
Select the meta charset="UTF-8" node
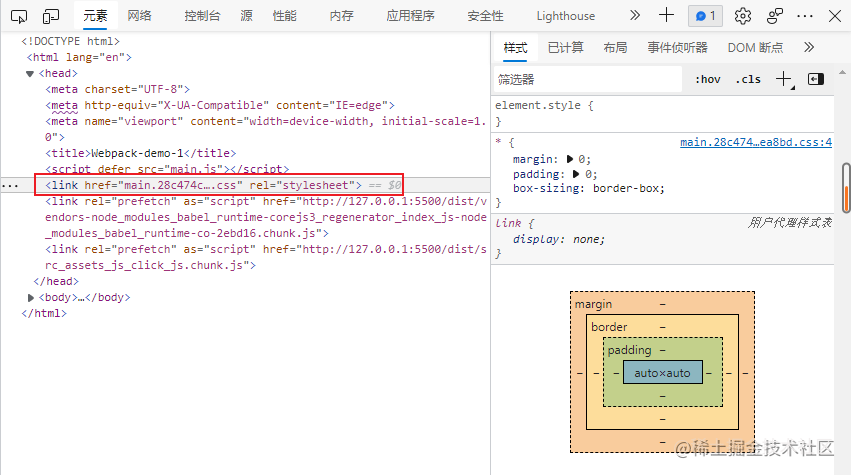pos(117,89)
